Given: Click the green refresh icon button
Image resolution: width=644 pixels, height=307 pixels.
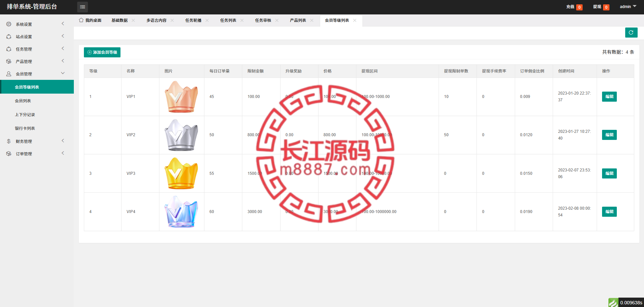Looking at the screenshot, I should pyautogui.click(x=631, y=33).
